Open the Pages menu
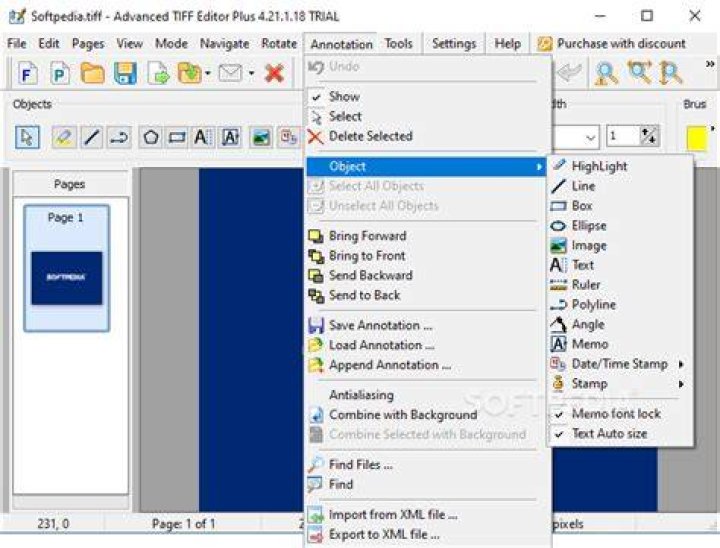 pos(88,44)
